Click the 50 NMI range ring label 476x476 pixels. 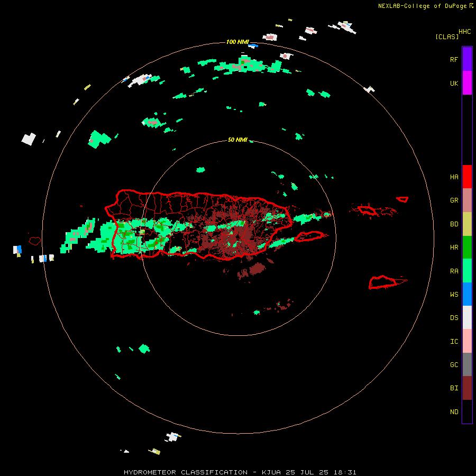(x=237, y=140)
